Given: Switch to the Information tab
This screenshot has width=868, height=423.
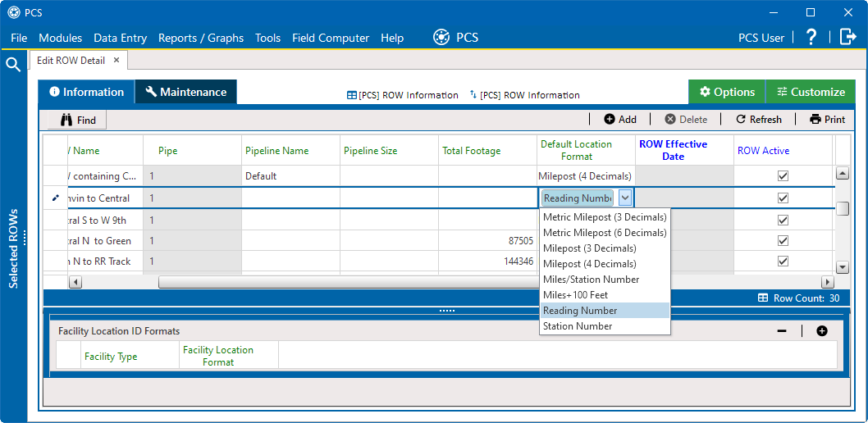Looking at the screenshot, I should (86, 92).
